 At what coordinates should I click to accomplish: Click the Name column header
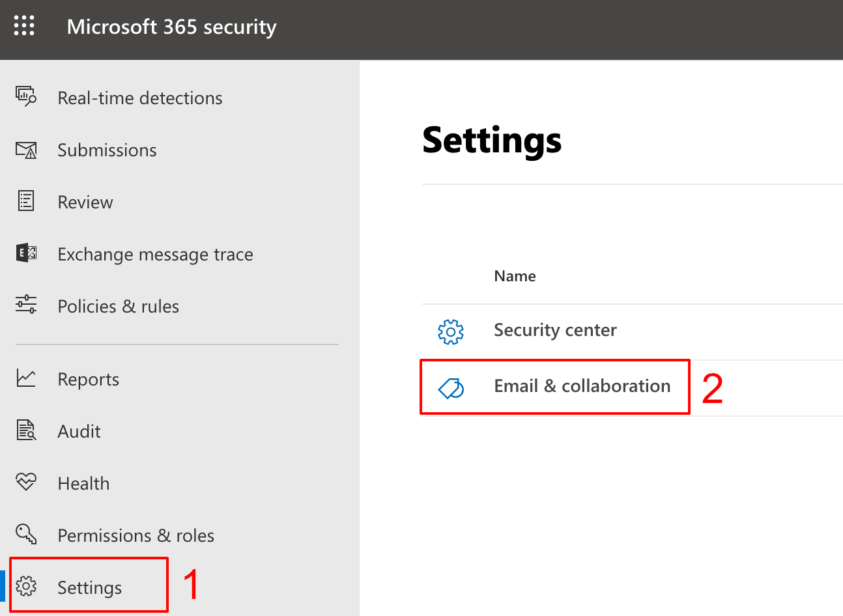[515, 276]
